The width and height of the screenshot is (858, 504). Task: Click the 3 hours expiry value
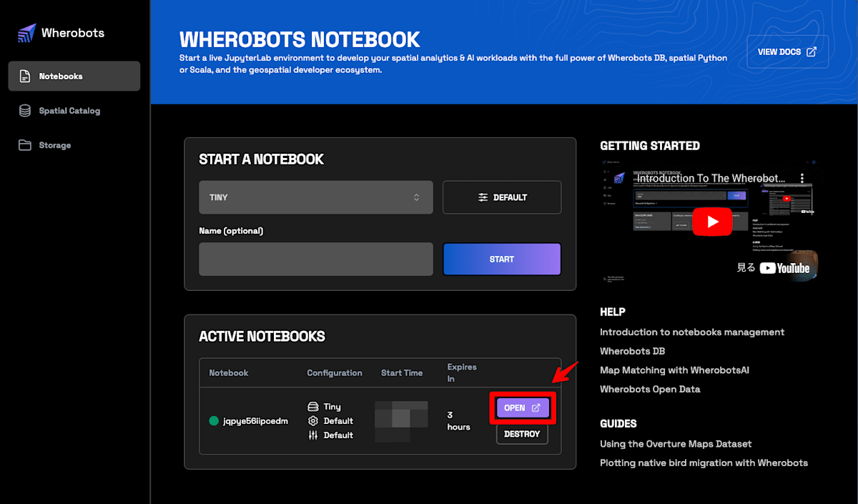pyautogui.click(x=458, y=420)
